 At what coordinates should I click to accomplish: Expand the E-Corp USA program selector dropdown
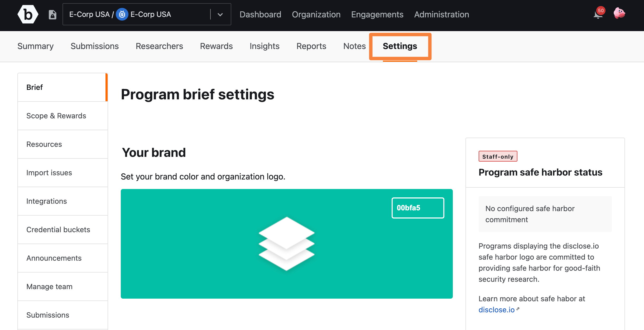220,14
